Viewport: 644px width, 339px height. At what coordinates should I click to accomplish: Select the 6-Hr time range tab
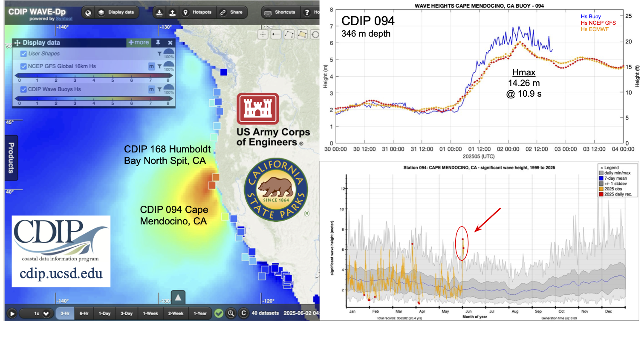pyautogui.click(x=84, y=313)
